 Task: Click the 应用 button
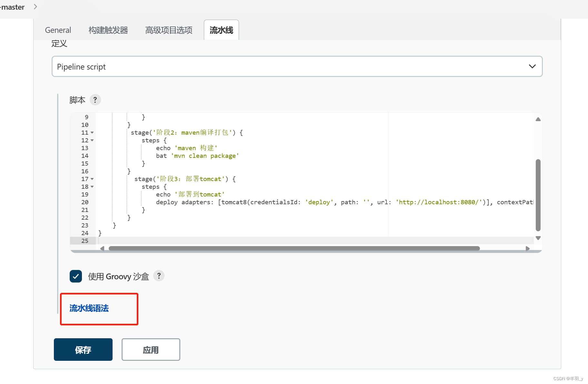click(x=151, y=350)
